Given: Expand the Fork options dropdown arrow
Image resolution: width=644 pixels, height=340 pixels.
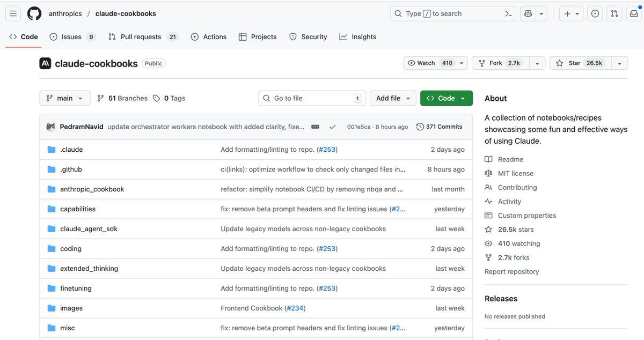Looking at the screenshot, I should [x=537, y=63].
